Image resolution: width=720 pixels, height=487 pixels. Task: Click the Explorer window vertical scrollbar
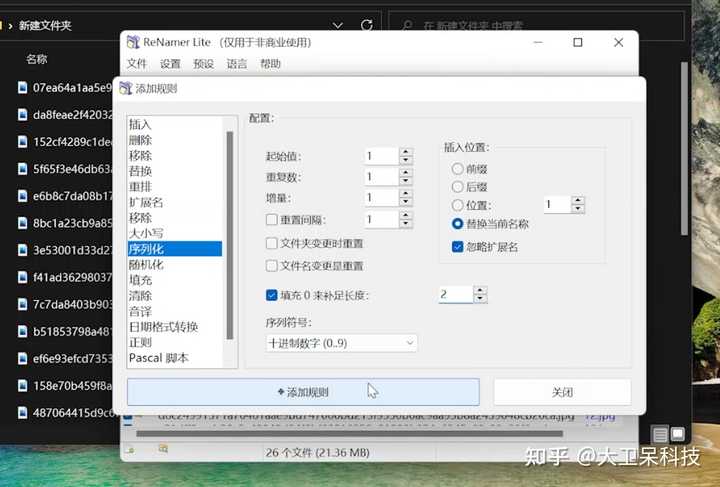tap(684, 148)
